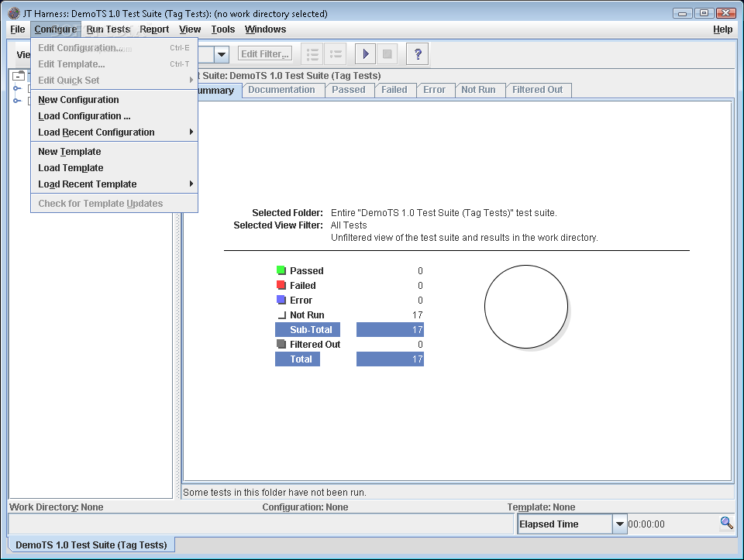
Task: Click the blue Error color swatch
Action: click(281, 300)
